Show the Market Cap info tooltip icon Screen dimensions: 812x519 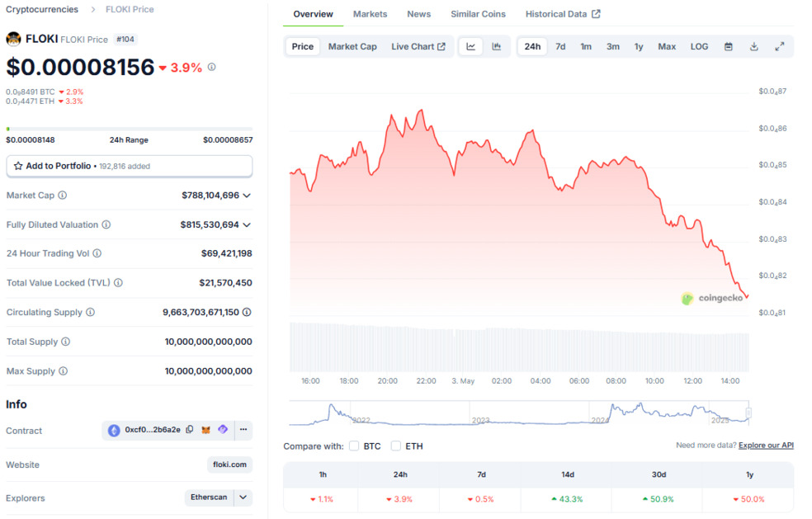[x=62, y=196]
